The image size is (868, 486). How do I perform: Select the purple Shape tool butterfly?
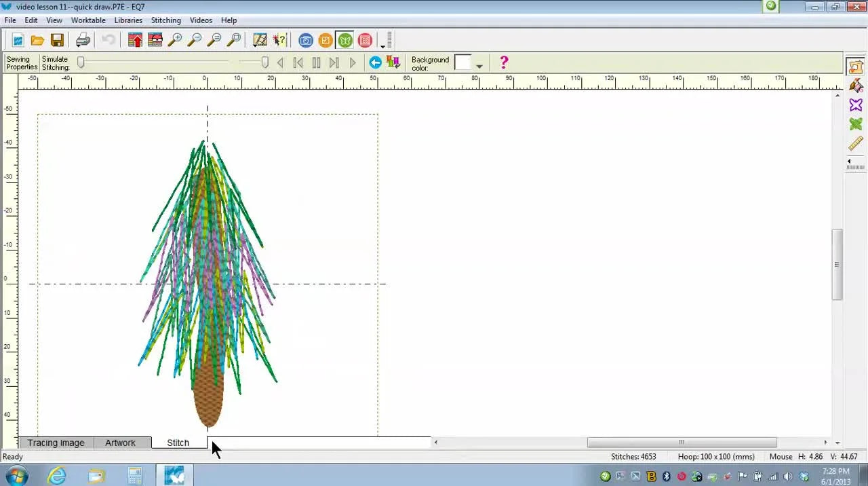click(x=855, y=105)
